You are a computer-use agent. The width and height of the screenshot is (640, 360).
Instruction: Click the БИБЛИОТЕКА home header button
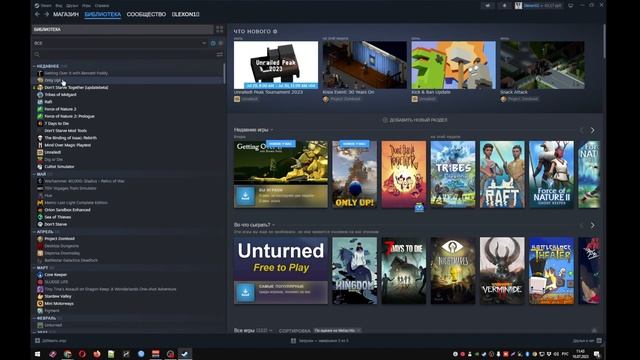click(122, 29)
